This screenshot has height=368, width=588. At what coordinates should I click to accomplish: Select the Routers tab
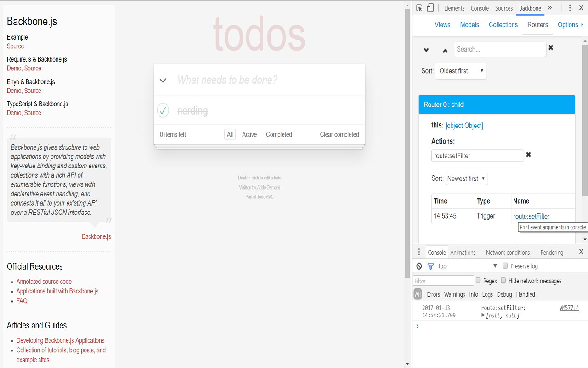pos(537,25)
